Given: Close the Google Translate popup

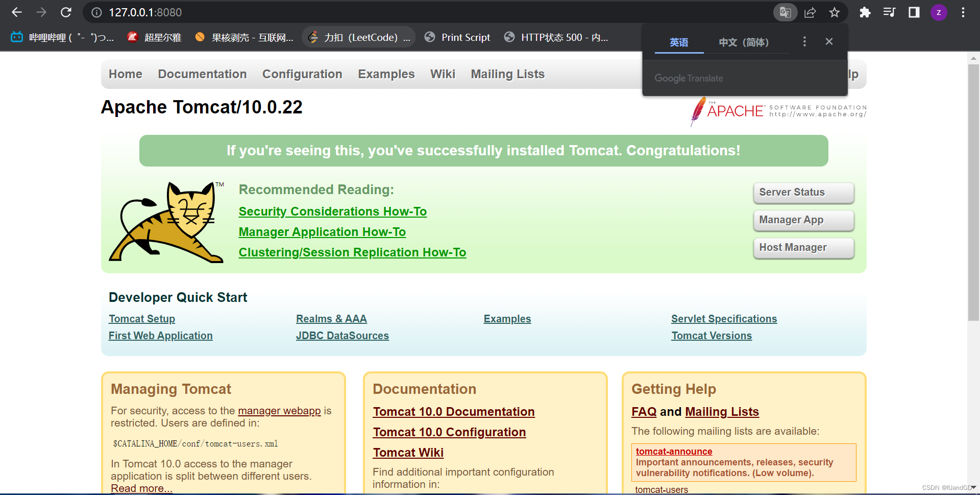Looking at the screenshot, I should tap(829, 41).
